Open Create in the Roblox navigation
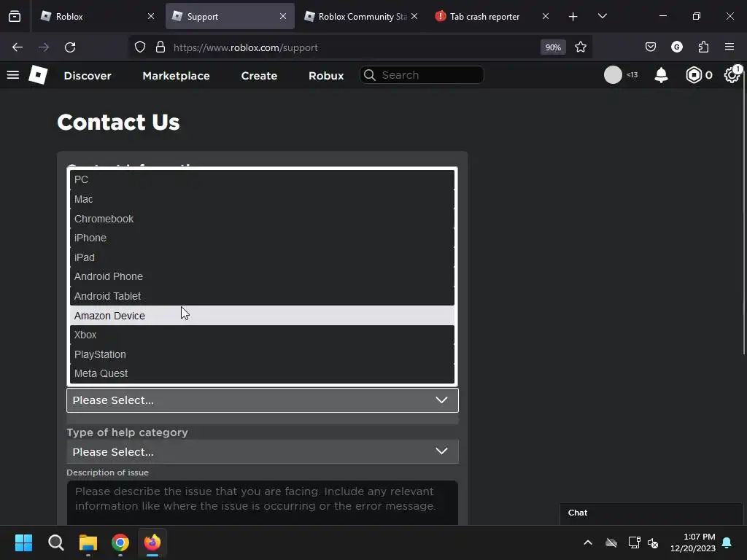This screenshot has height=560, width=747. [x=259, y=75]
